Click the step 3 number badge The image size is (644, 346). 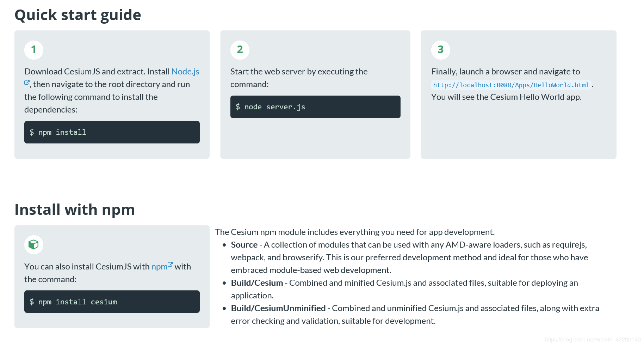(x=440, y=50)
